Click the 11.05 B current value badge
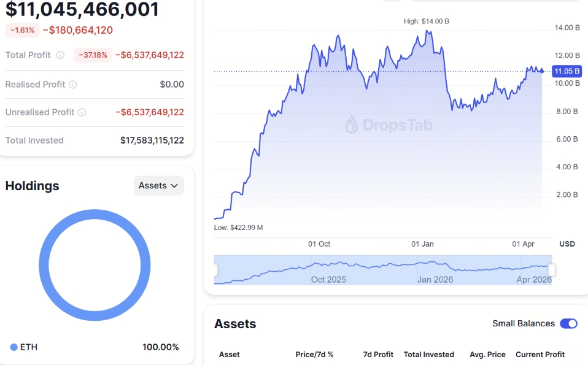This screenshot has height=365, width=588. tap(567, 71)
